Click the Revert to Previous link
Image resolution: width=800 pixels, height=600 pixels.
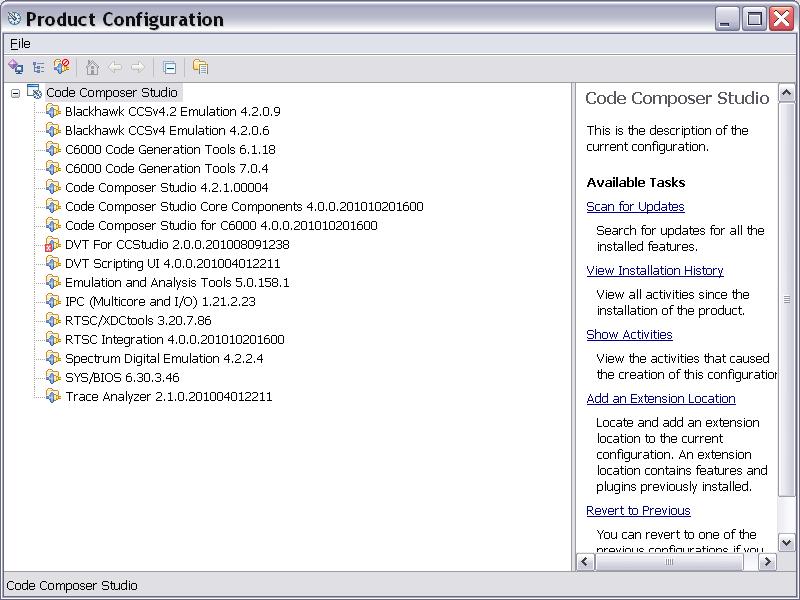638,511
